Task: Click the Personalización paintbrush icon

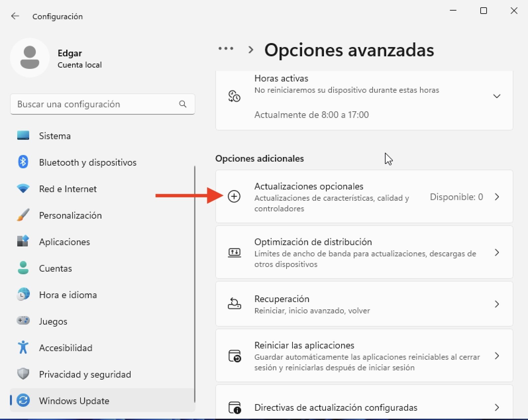Action: click(23, 215)
